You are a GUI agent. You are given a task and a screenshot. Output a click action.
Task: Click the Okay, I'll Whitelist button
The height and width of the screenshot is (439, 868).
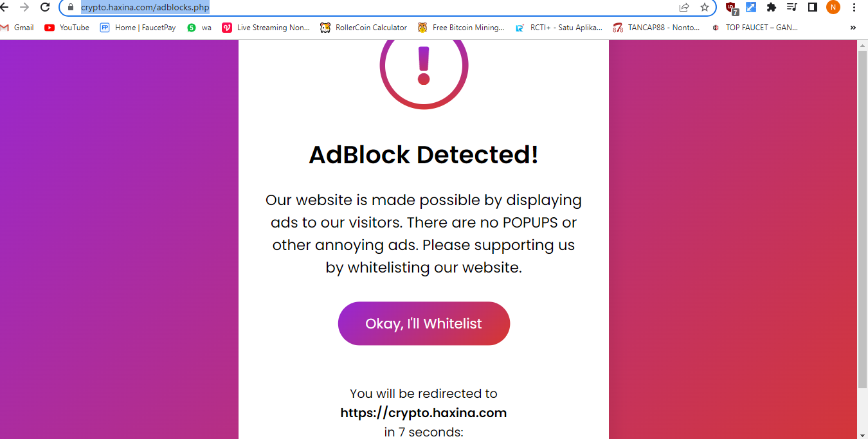[x=424, y=323]
